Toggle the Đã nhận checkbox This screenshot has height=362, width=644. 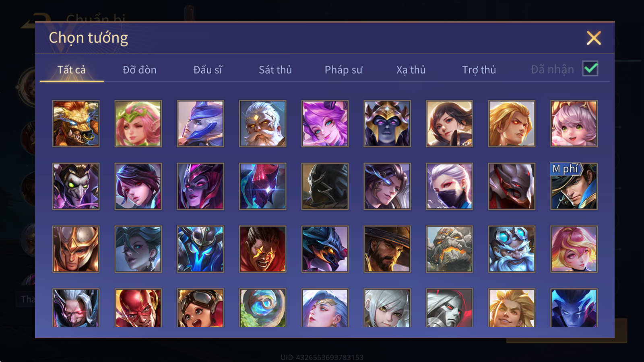coord(590,69)
